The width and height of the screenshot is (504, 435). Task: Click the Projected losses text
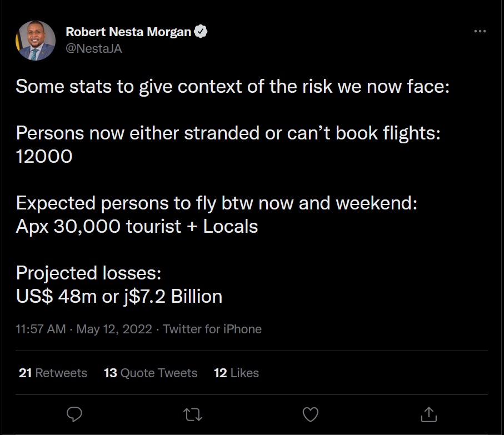tap(88, 273)
